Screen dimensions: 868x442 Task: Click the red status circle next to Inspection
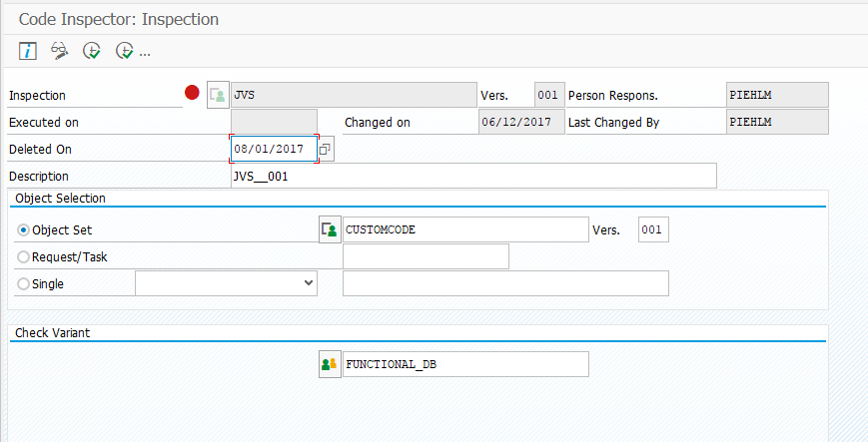pos(192,93)
